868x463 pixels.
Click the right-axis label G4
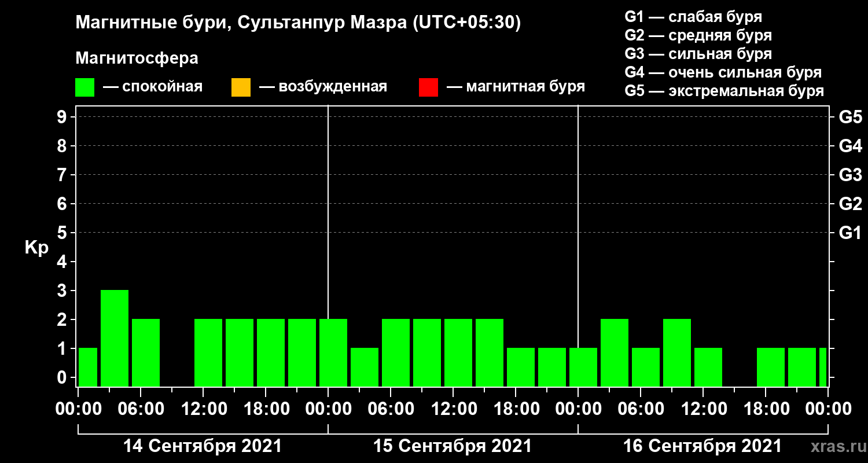coord(850,146)
